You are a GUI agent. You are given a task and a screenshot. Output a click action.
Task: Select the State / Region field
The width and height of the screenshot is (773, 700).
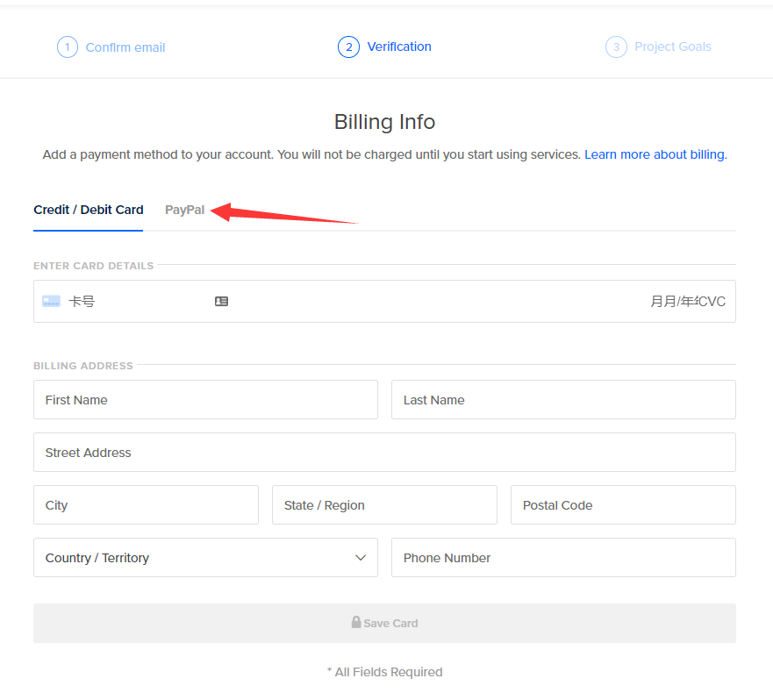click(384, 505)
